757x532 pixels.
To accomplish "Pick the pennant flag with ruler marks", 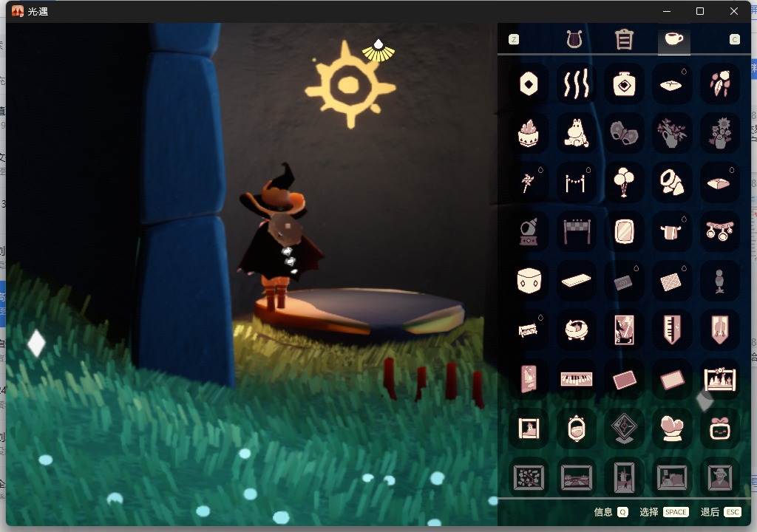I will coord(671,330).
